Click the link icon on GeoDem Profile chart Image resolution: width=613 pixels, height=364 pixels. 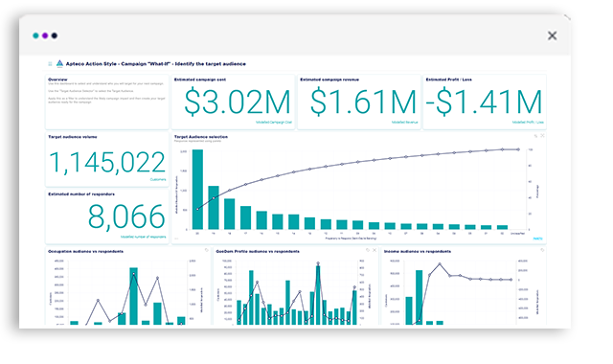[x=368, y=250]
